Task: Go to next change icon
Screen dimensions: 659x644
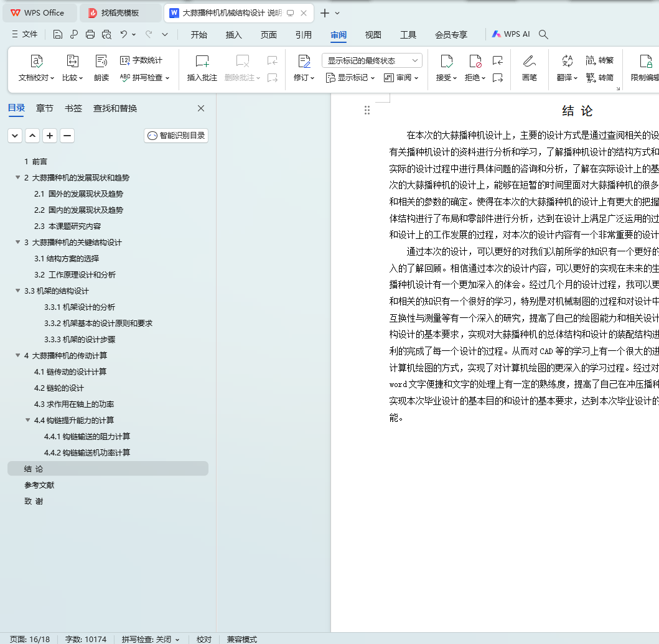Action: (498, 78)
